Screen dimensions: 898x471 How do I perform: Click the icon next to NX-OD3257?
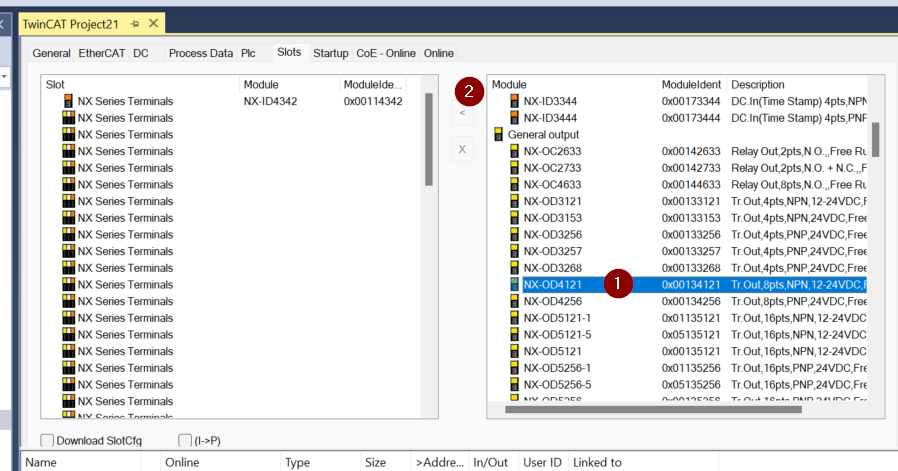click(514, 251)
